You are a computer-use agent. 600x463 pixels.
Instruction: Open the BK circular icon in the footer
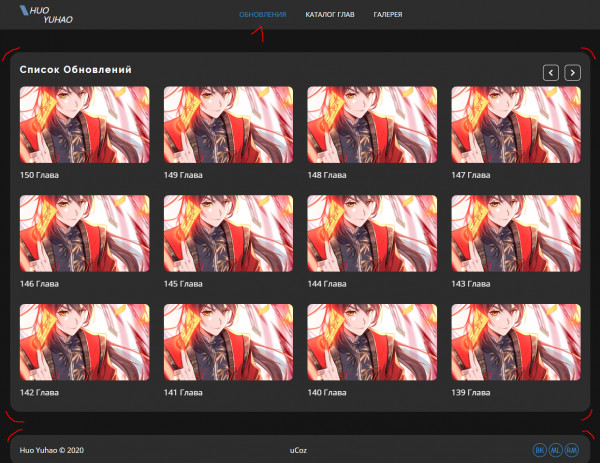pyautogui.click(x=539, y=450)
